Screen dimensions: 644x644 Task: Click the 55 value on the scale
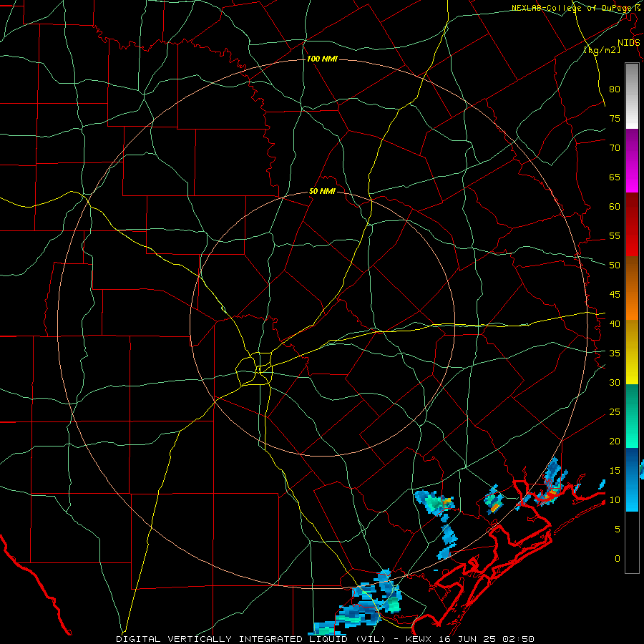pos(615,235)
